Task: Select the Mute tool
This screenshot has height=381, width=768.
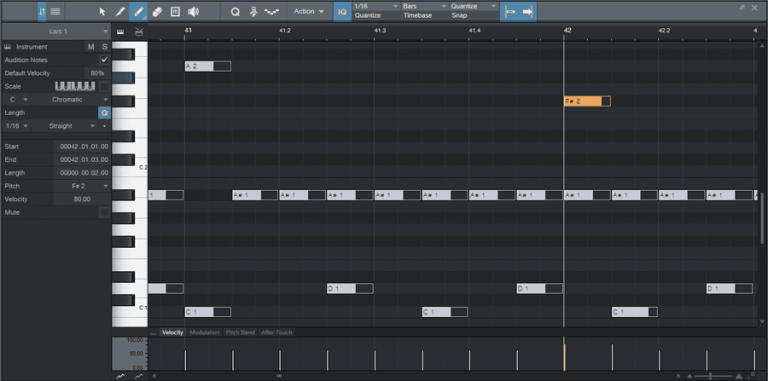Action: 175,12
